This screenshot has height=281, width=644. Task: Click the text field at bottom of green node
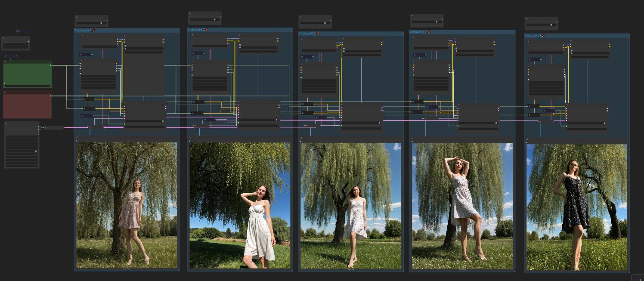28,86
